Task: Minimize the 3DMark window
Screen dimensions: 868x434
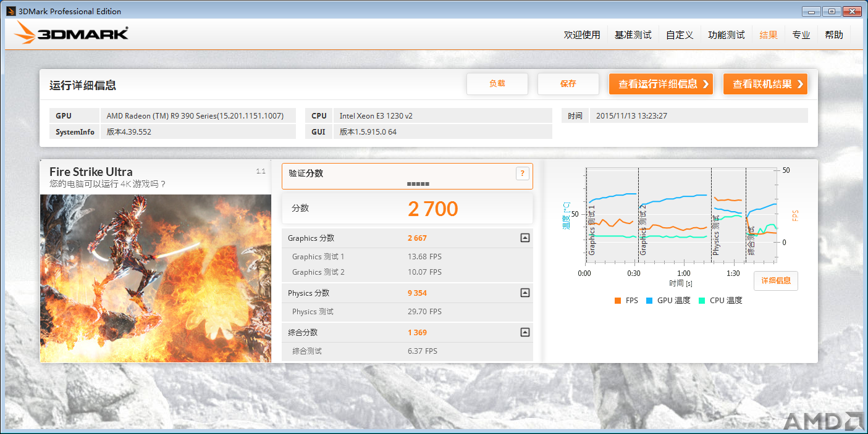Action: [x=811, y=11]
